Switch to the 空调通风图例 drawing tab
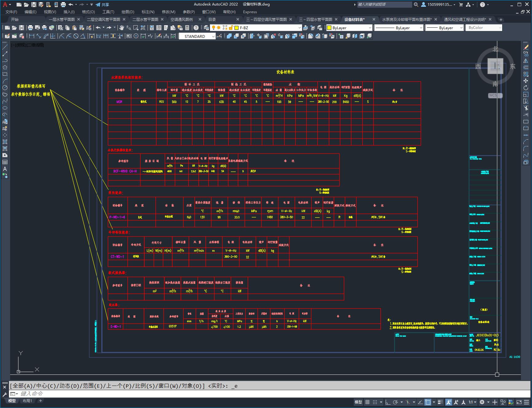 [x=182, y=19]
